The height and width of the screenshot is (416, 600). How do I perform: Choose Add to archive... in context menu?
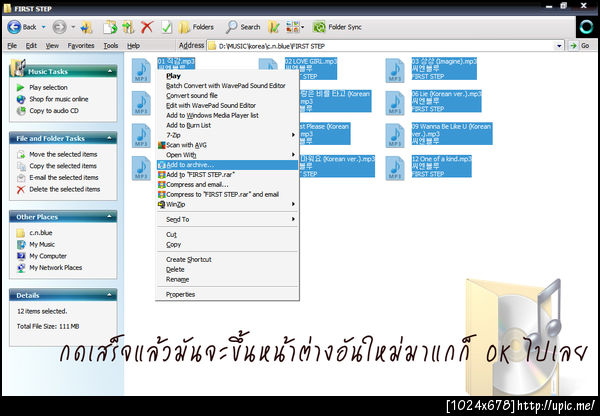(x=227, y=165)
